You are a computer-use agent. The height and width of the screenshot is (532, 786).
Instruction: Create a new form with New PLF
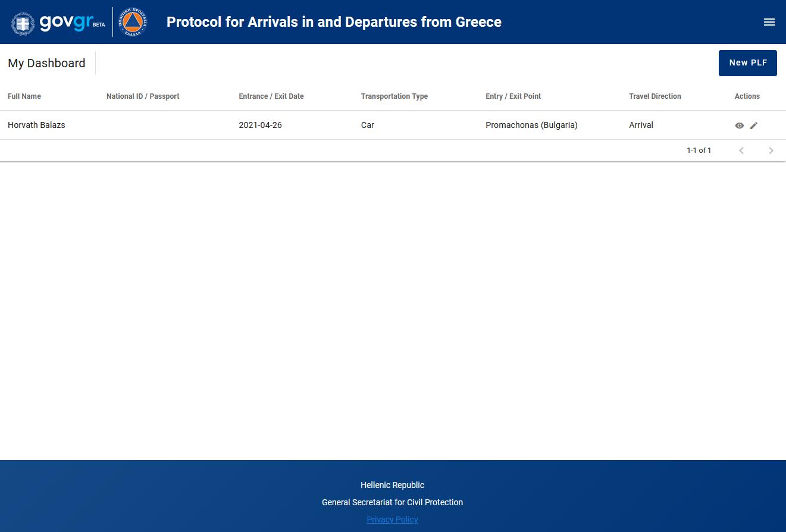click(x=747, y=63)
